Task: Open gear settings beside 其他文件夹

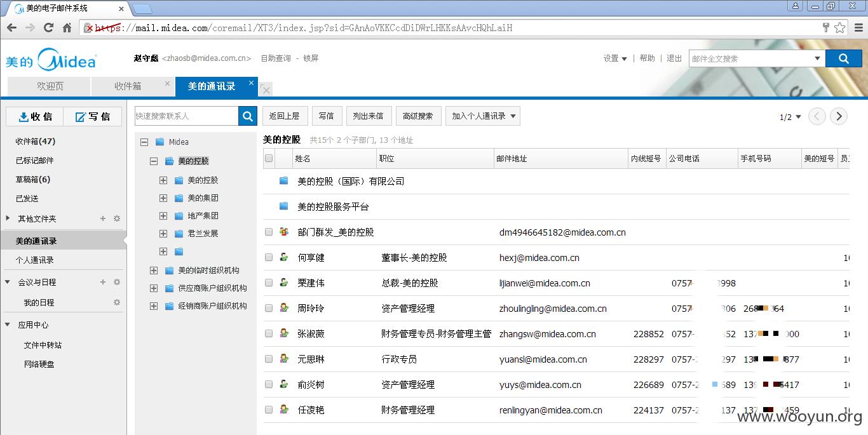Action: point(117,218)
